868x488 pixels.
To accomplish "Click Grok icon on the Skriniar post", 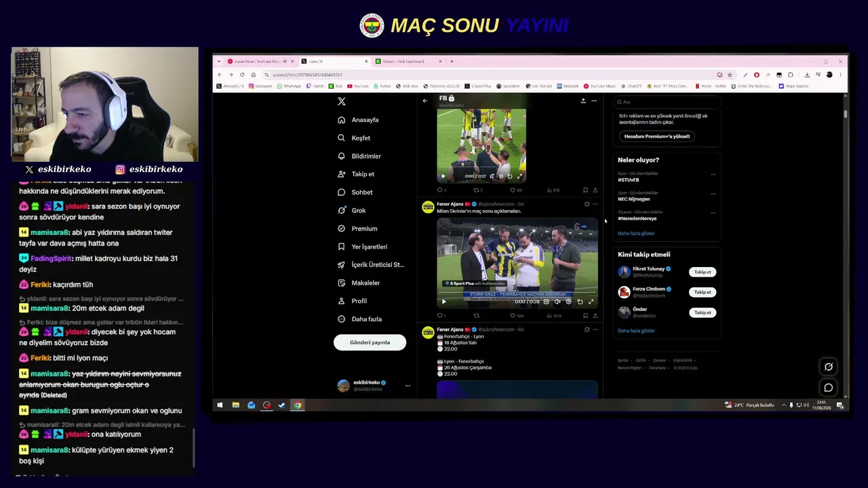I will click(x=587, y=204).
